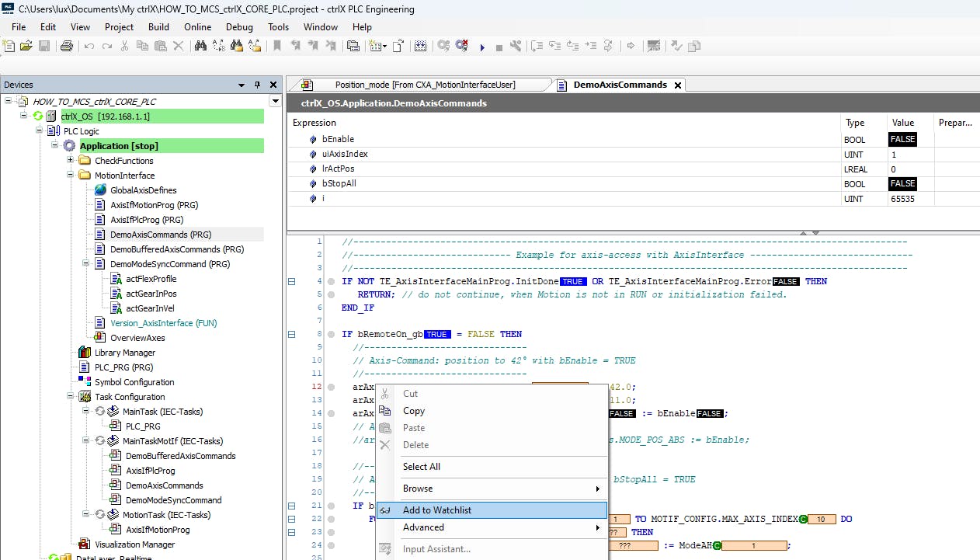Click the checkmark toolbar icon
980x560 pixels.
pyautogui.click(x=676, y=47)
